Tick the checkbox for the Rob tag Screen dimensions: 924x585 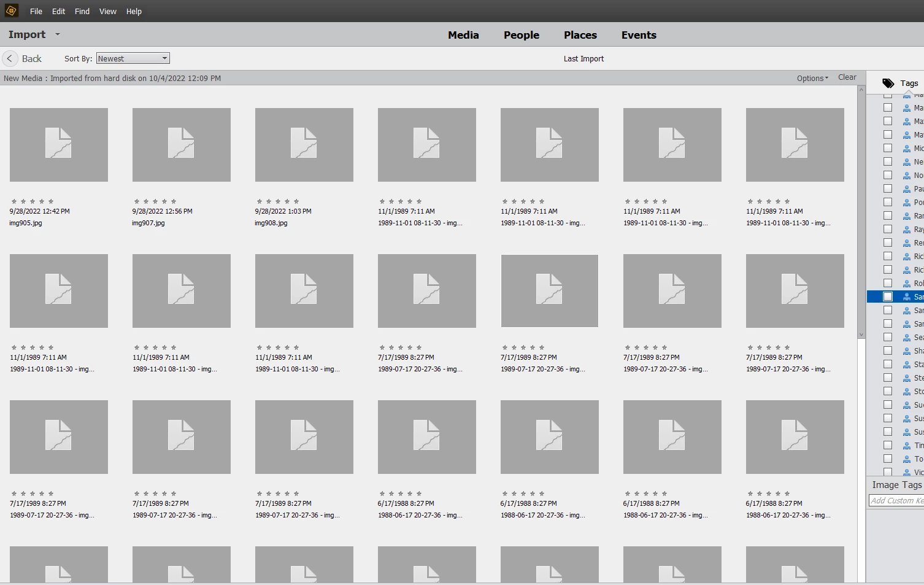[888, 283]
